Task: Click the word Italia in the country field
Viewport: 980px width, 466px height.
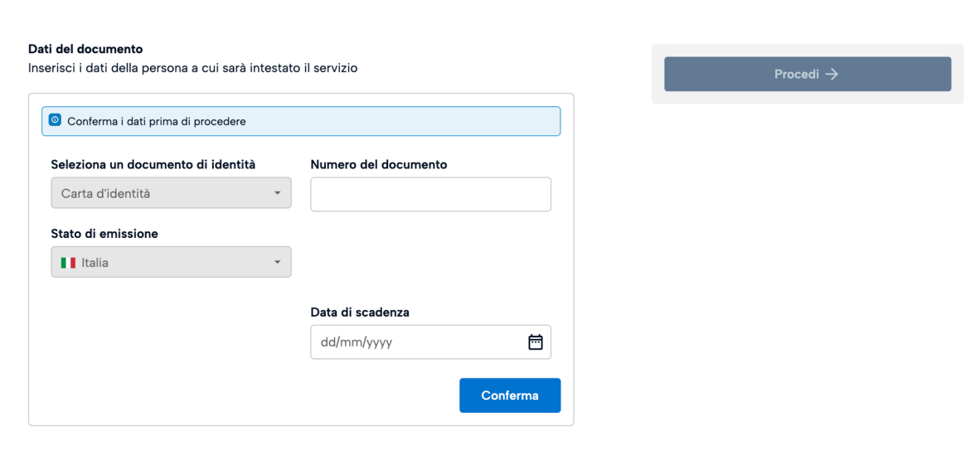Action: [x=95, y=263]
